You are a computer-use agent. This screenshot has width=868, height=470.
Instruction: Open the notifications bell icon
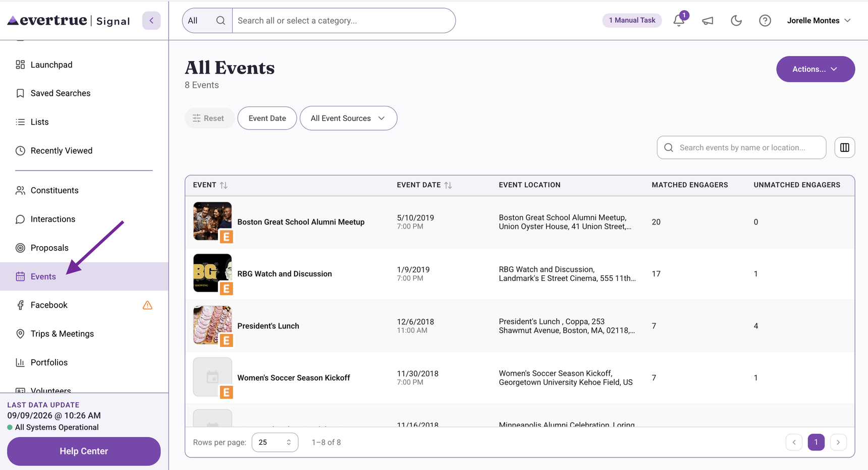click(679, 21)
